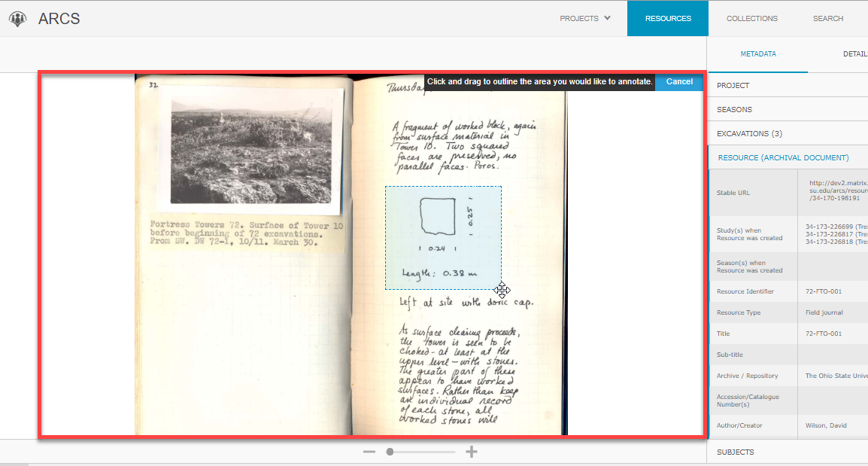Click the 'Author/Creator' label
Viewport: 868px width, 466px height.
739,425
